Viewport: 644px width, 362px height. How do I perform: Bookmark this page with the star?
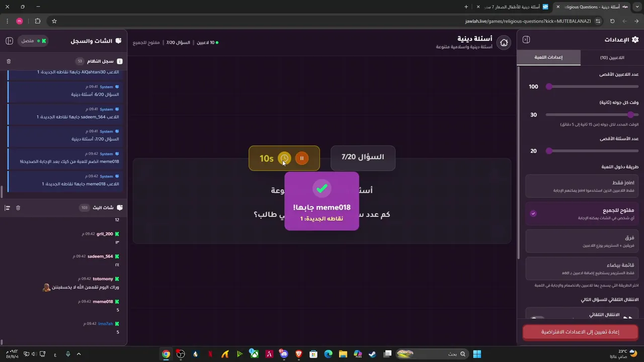point(54,21)
